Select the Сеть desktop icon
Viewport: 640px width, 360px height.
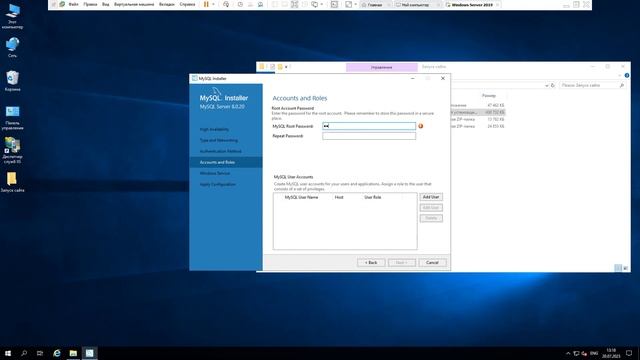click(13, 47)
